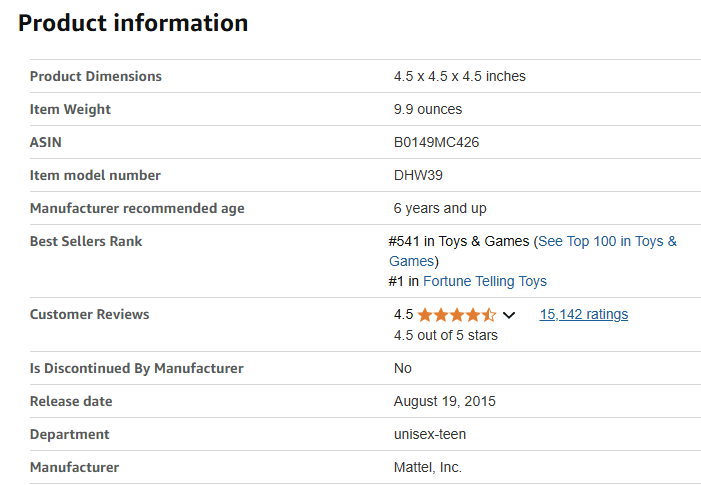Click the 9.9 ounces weight value

(x=428, y=109)
